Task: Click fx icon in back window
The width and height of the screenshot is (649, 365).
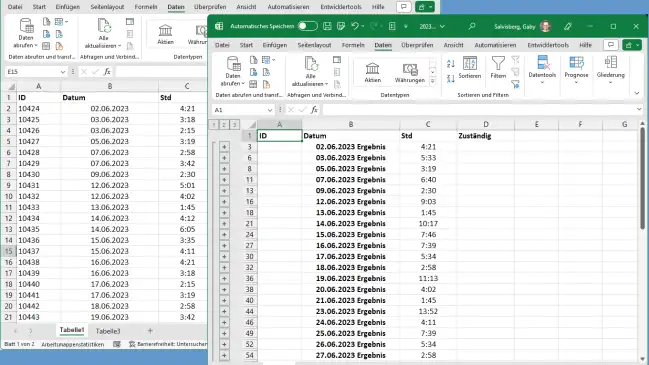Action: pos(107,72)
